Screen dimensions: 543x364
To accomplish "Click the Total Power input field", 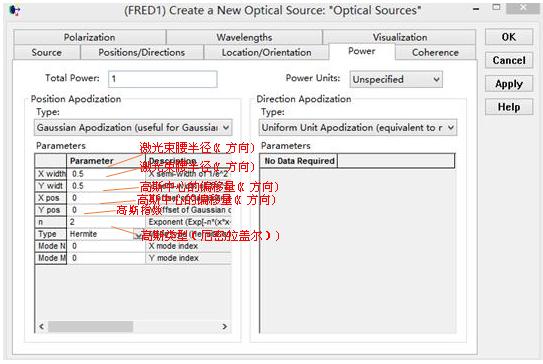I will (163, 79).
